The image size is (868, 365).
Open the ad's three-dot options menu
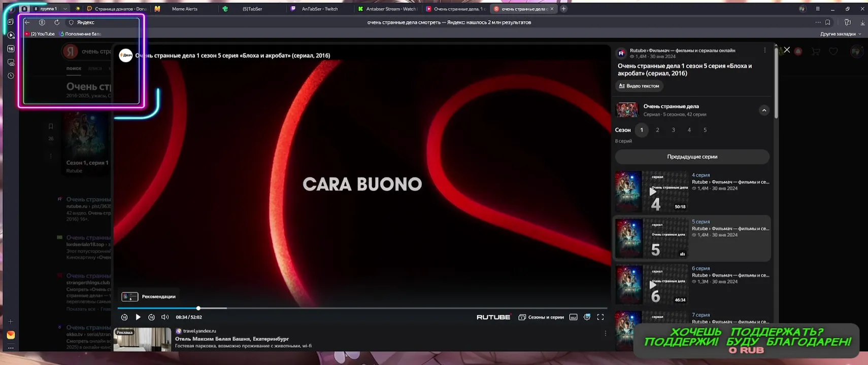(x=605, y=333)
